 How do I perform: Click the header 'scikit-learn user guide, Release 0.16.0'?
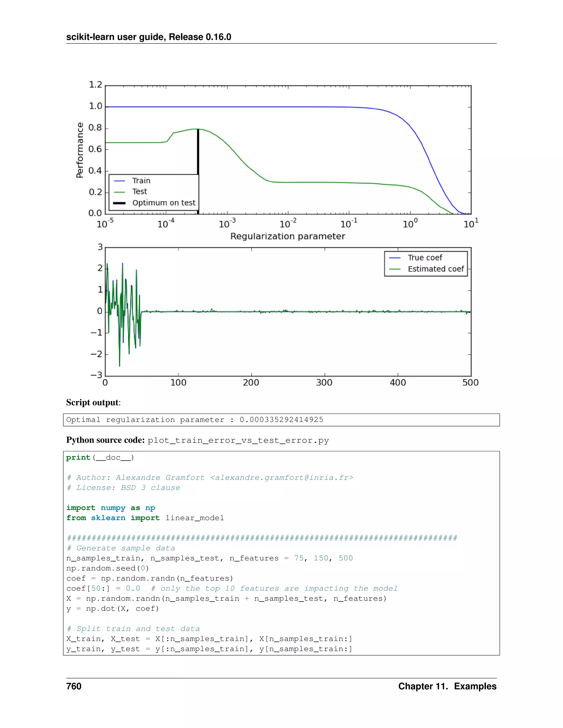[148, 37]
